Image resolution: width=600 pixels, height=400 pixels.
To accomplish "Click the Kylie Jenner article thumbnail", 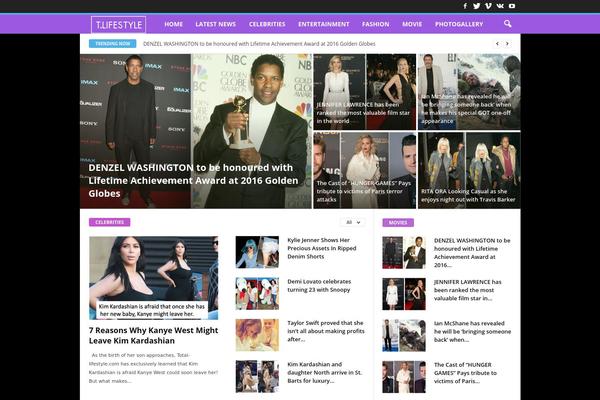I will (257, 252).
